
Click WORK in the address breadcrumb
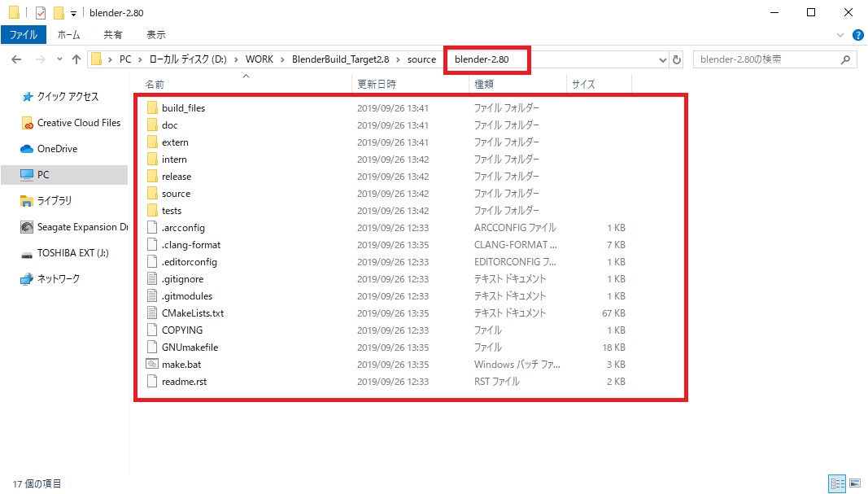point(259,59)
